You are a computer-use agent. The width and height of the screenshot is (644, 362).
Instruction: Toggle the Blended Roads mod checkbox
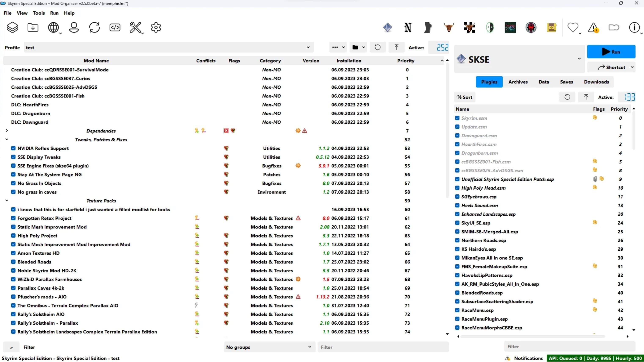coord(13,262)
